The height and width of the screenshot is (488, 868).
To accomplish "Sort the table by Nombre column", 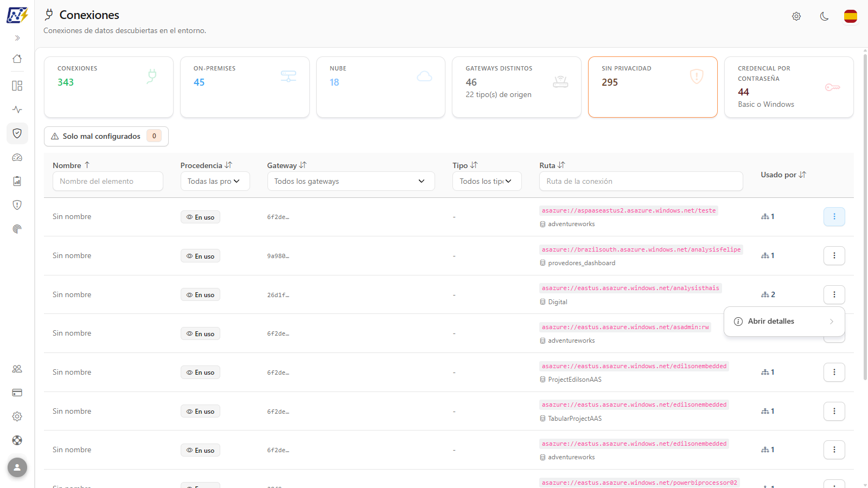I will click(x=71, y=165).
